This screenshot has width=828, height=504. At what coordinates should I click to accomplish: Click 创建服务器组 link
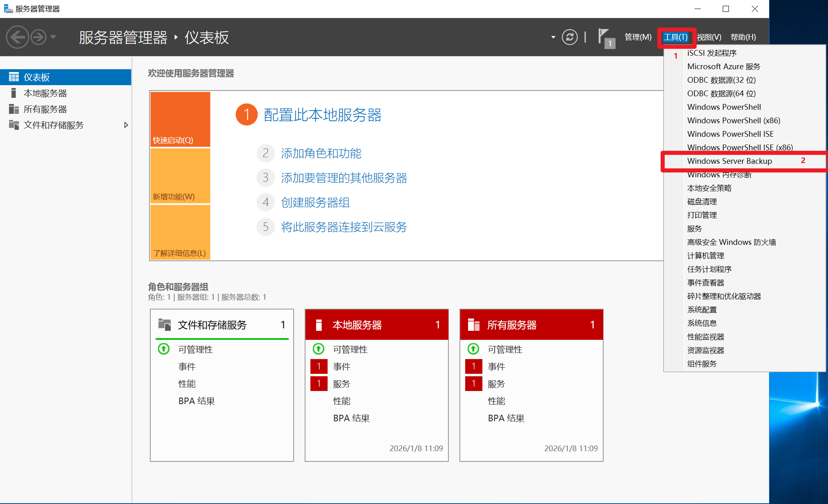315,203
